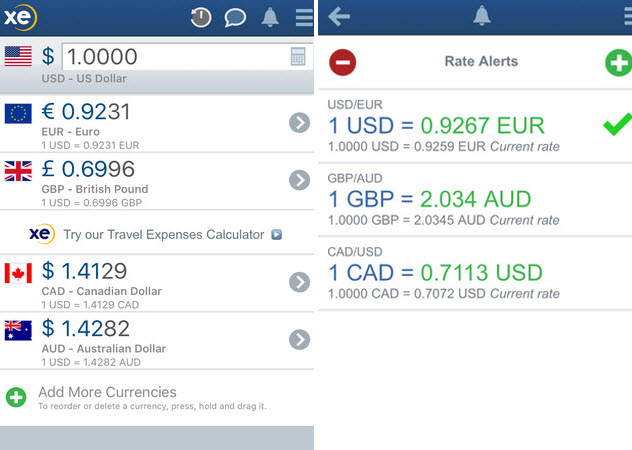Open the rate history clock icon

click(x=201, y=17)
